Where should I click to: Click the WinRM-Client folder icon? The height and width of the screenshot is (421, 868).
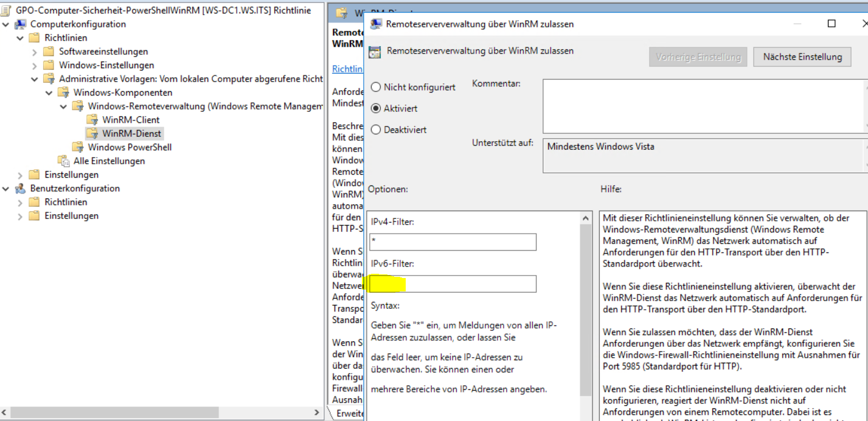coord(92,120)
